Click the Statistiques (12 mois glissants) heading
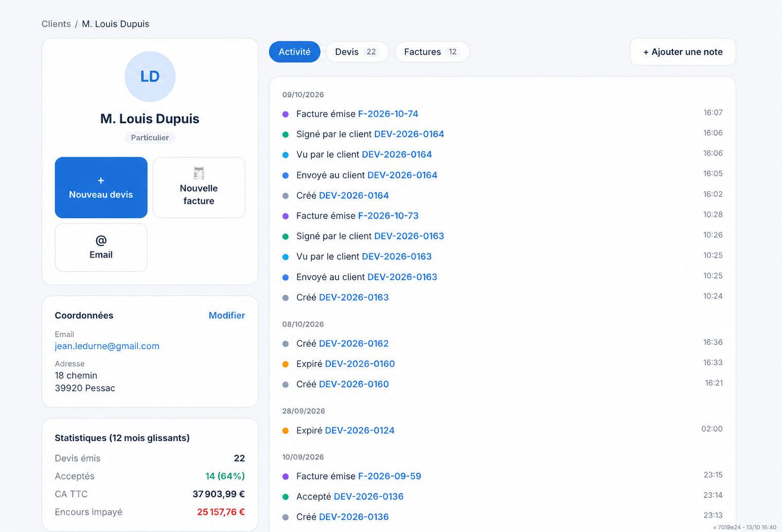 [x=122, y=438]
